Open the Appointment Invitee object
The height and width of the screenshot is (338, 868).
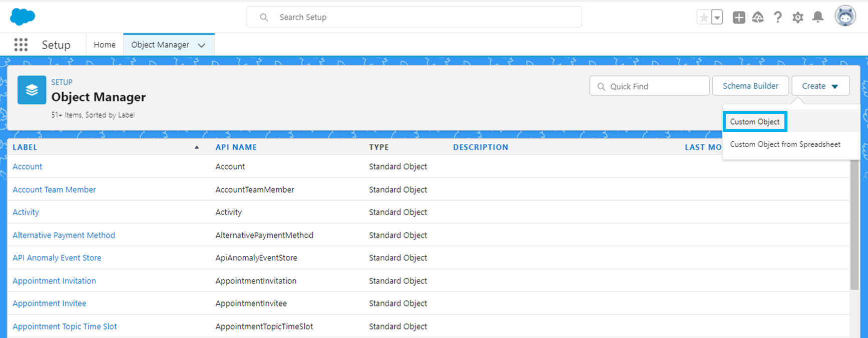pos(49,303)
